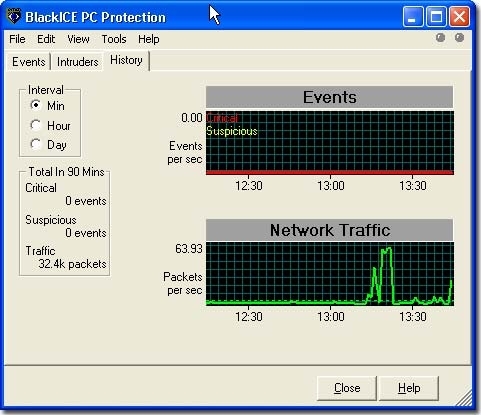Image resolution: width=481 pixels, height=415 pixels.
Task: Select the Hour interval radio button
Action: point(36,125)
